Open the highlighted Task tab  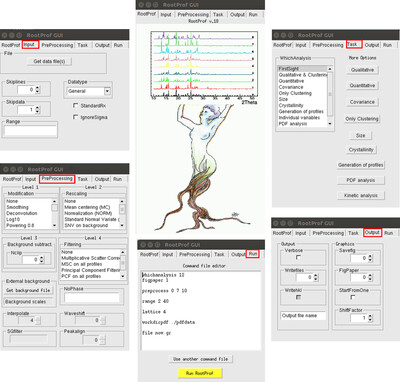354,44
